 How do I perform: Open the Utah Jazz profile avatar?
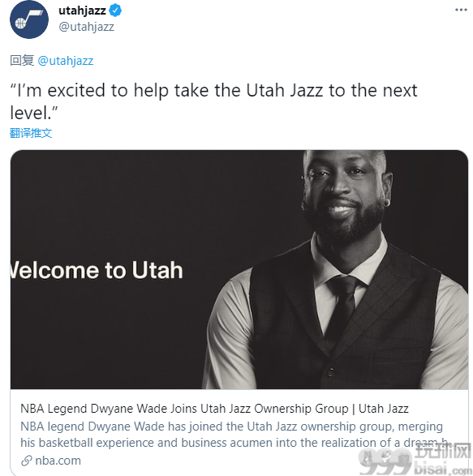29,19
